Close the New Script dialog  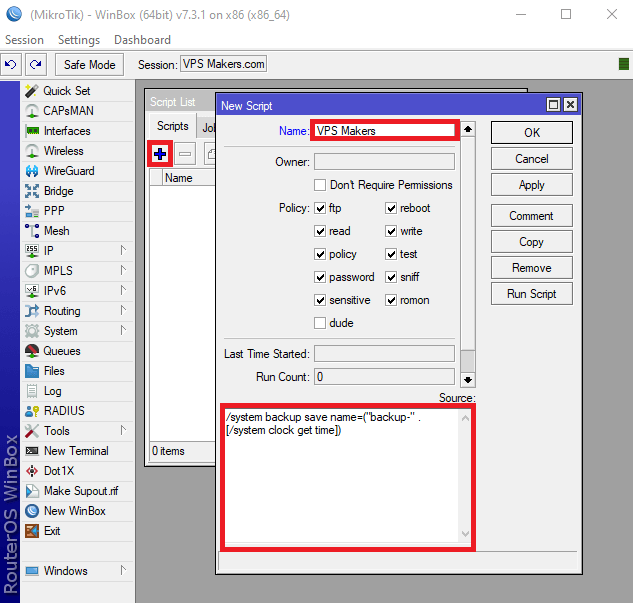coord(570,105)
